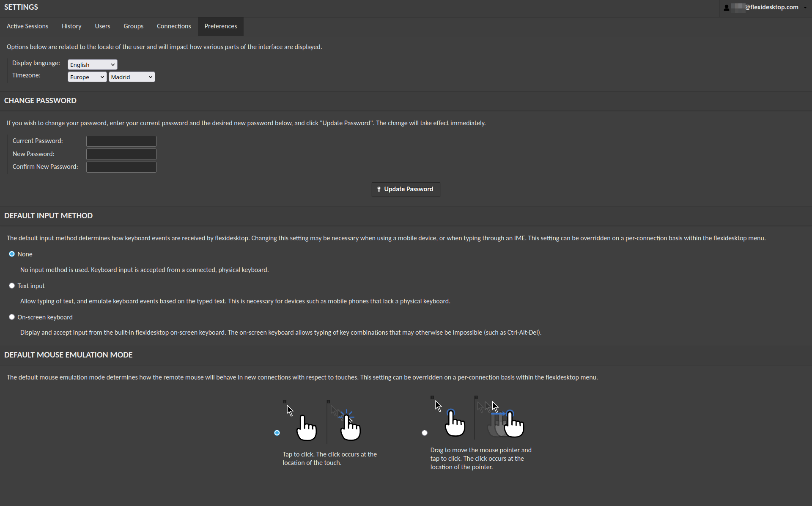Screen dimensions: 812x506
Task: Click the key icon on Update Password
Action: 379,190
